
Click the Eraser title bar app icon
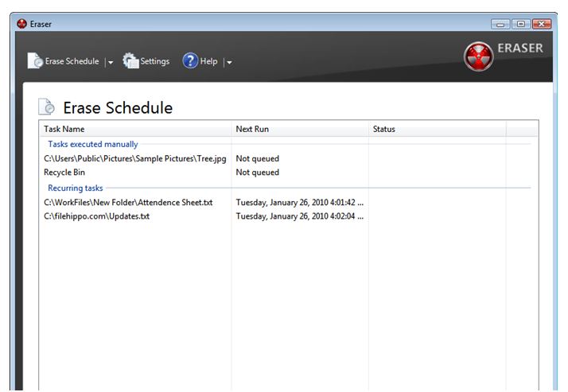22,24
